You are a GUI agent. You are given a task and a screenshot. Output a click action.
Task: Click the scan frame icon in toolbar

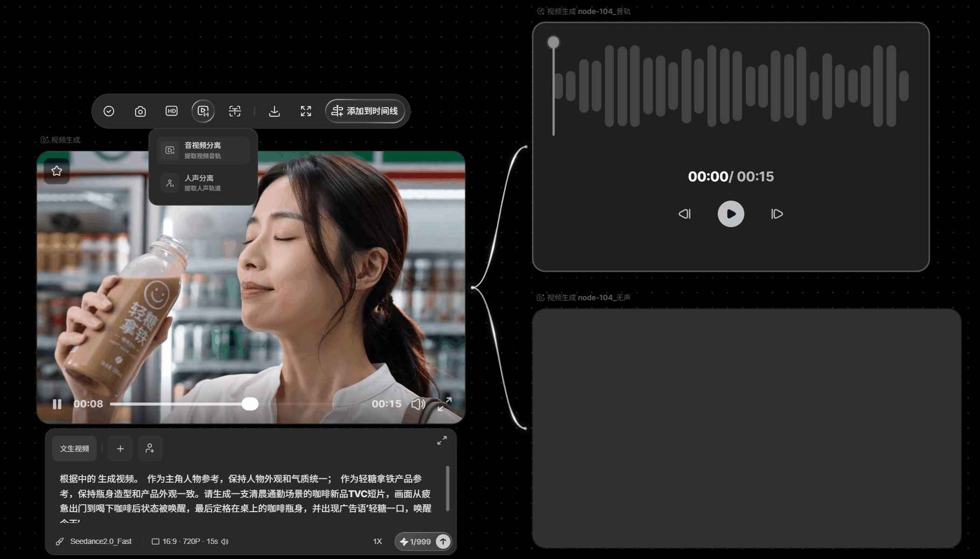tap(235, 111)
